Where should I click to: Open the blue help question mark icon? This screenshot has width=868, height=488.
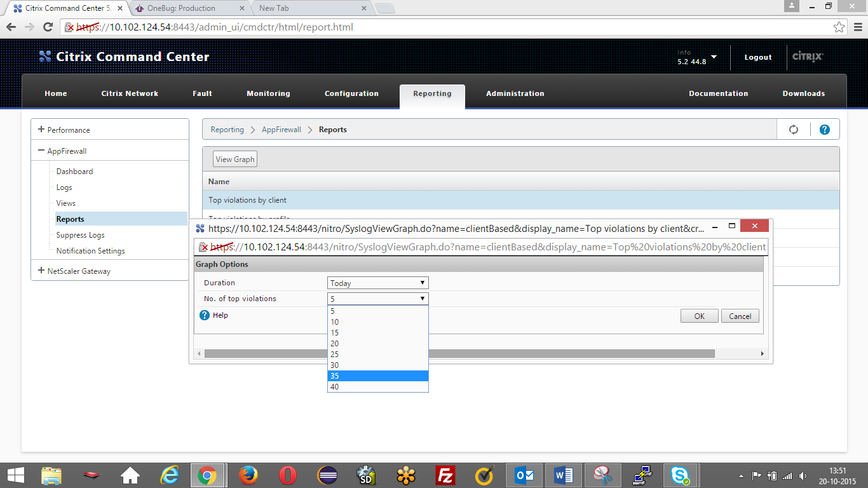coord(824,130)
